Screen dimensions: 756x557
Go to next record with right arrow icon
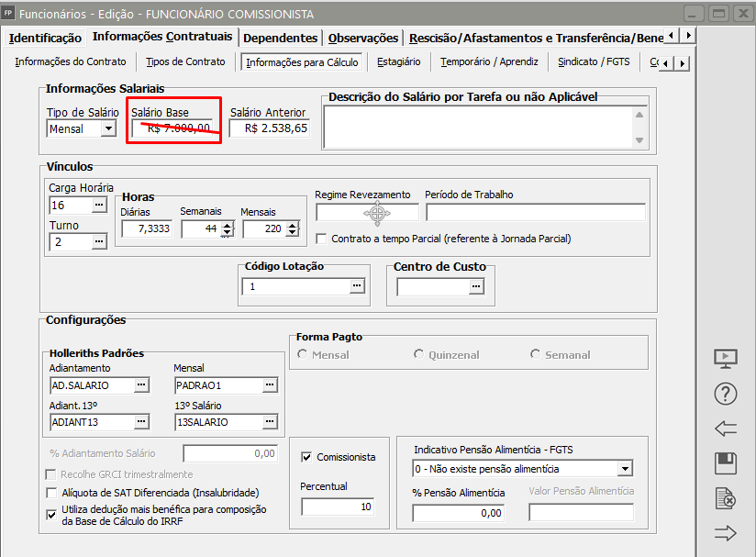point(726,533)
